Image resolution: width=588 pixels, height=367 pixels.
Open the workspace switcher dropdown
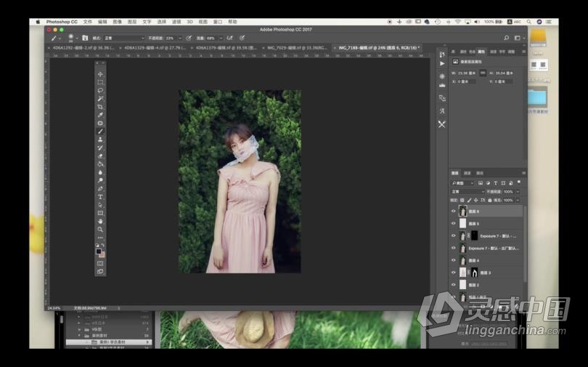(x=519, y=38)
